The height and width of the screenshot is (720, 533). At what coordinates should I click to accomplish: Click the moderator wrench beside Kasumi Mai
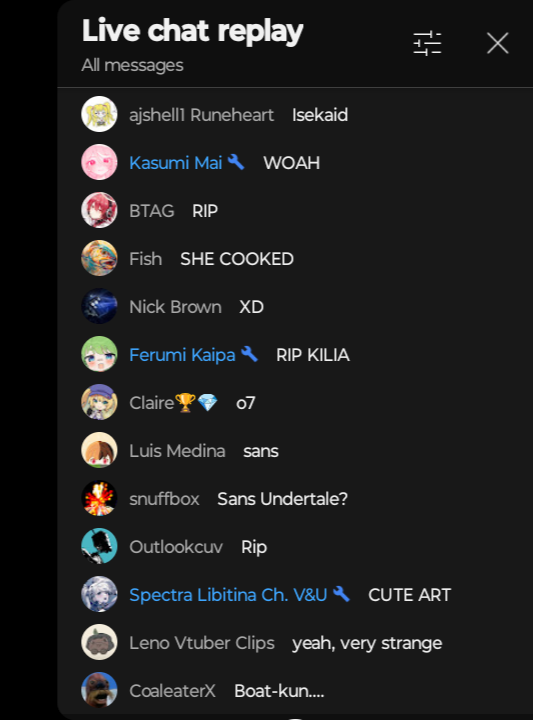(236, 162)
